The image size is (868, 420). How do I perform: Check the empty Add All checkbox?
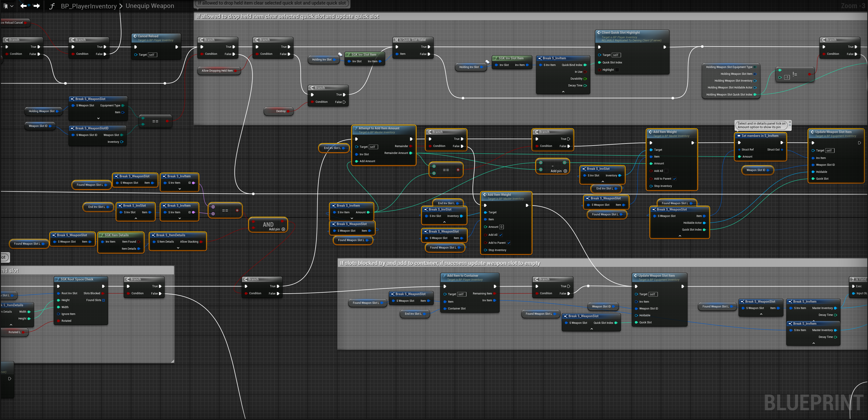(666, 171)
